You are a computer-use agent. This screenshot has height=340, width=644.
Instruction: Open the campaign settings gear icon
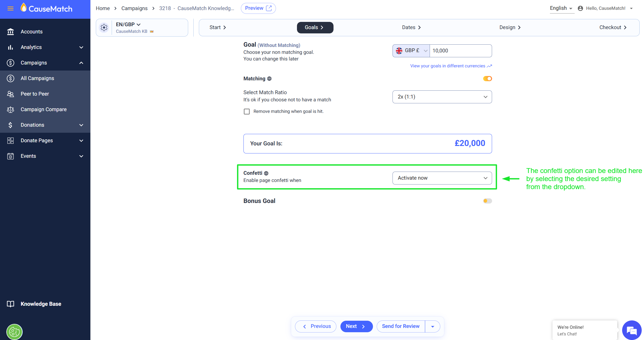pyautogui.click(x=104, y=28)
